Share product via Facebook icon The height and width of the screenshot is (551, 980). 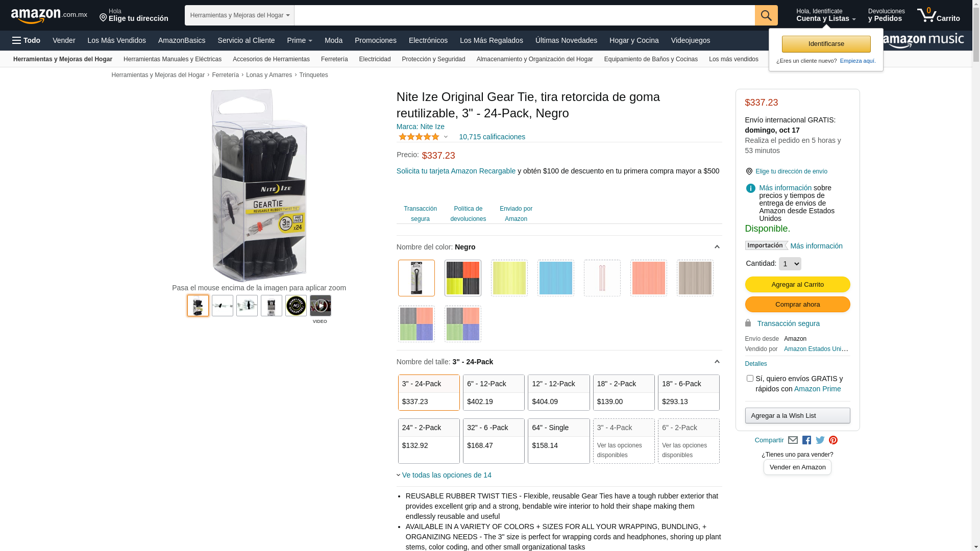tap(806, 440)
